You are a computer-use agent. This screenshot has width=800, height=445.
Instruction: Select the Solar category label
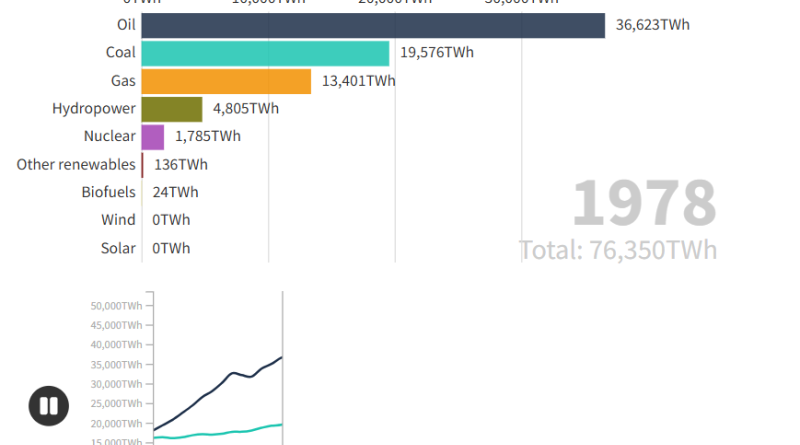tap(118, 248)
